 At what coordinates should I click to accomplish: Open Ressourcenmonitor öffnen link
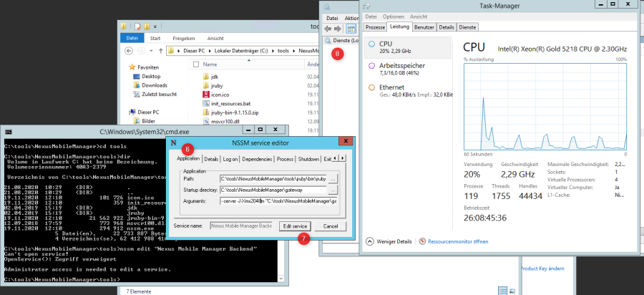458,241
